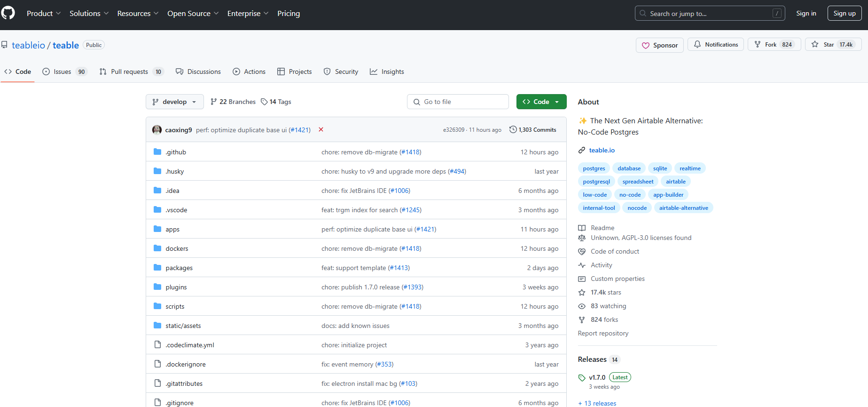Click the star icon beside 17.4k stars

tap(582, 292)
